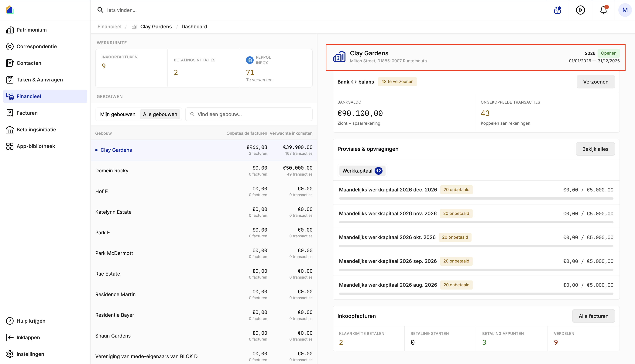
Task: Click the Openen status badge
Action: [609, 53]
